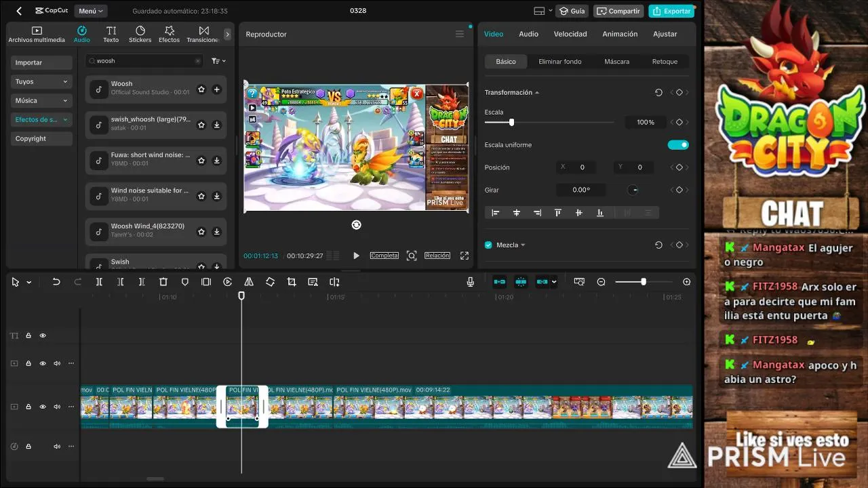Download the Woosh Wind_4(823270) sound
The image size is (868, 488).
point(217,232)
